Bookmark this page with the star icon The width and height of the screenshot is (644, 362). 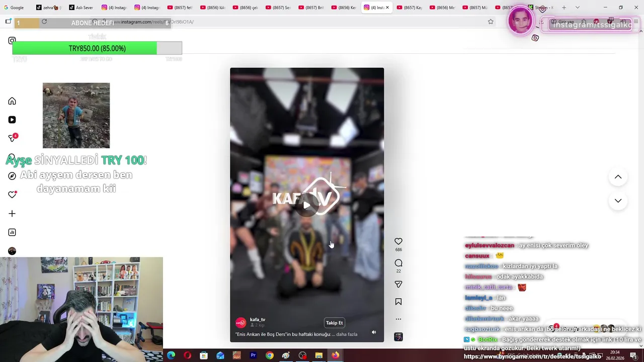click(491, 22)
